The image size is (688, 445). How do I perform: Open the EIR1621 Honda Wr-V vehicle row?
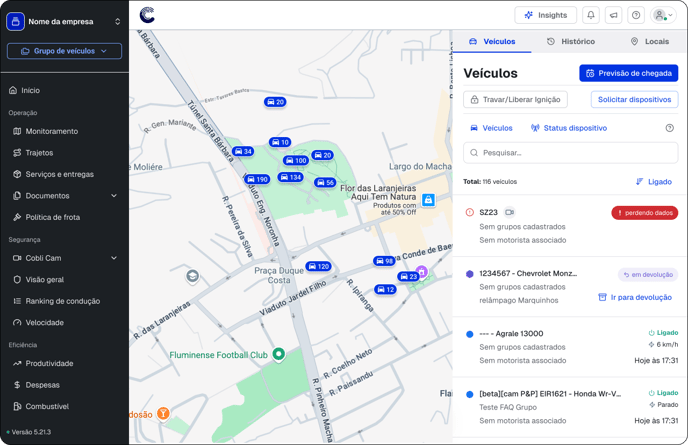[570, 407]
